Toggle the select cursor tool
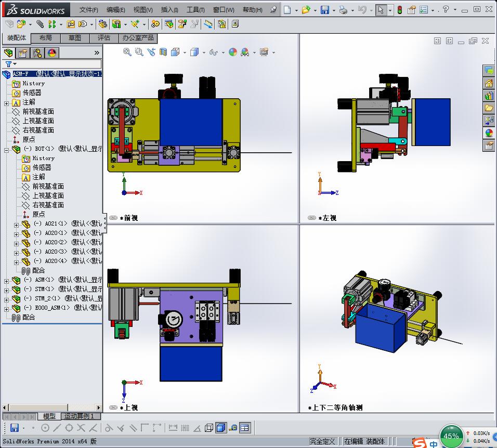The width and height of the screenshot is (497, 448). point(381,10)
